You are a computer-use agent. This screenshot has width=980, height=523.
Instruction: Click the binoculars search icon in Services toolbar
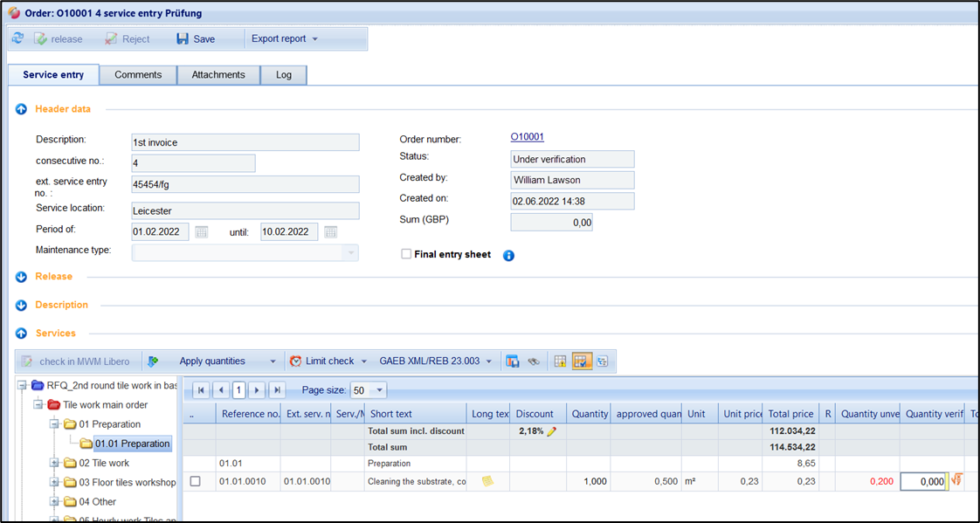(534, 361)
